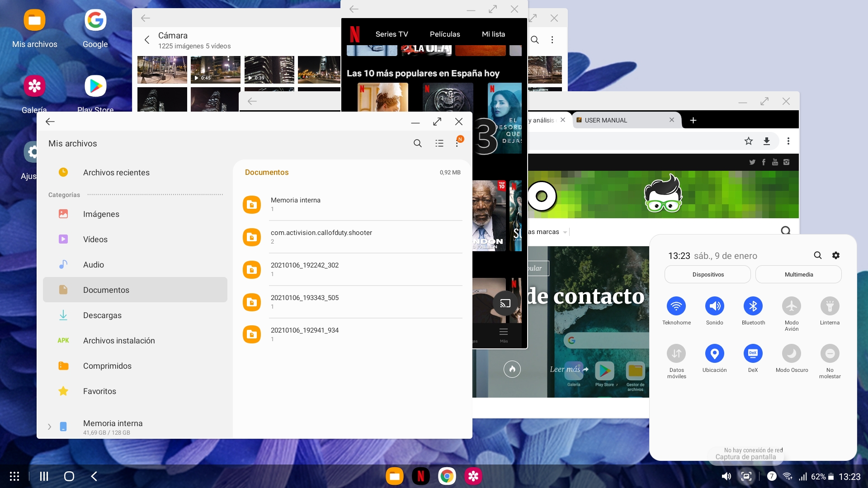
Task: Open folder 20210106_192941_934
Action: point(352,334)
